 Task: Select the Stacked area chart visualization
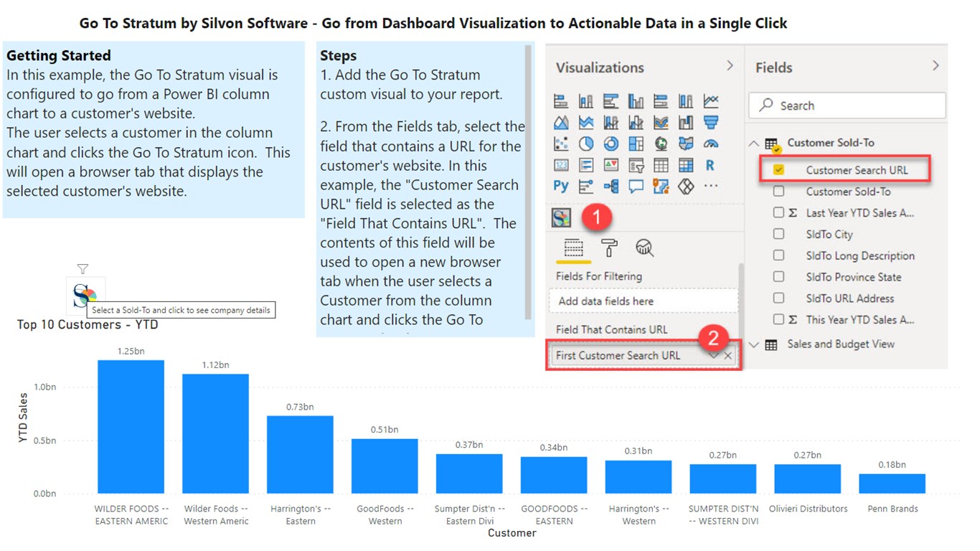tap(586, 123)
